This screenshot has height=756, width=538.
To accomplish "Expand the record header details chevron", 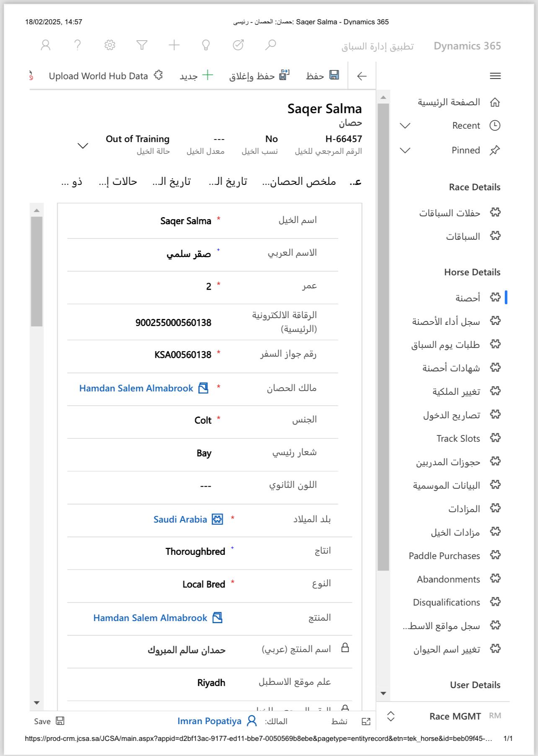I will point(83,146).
